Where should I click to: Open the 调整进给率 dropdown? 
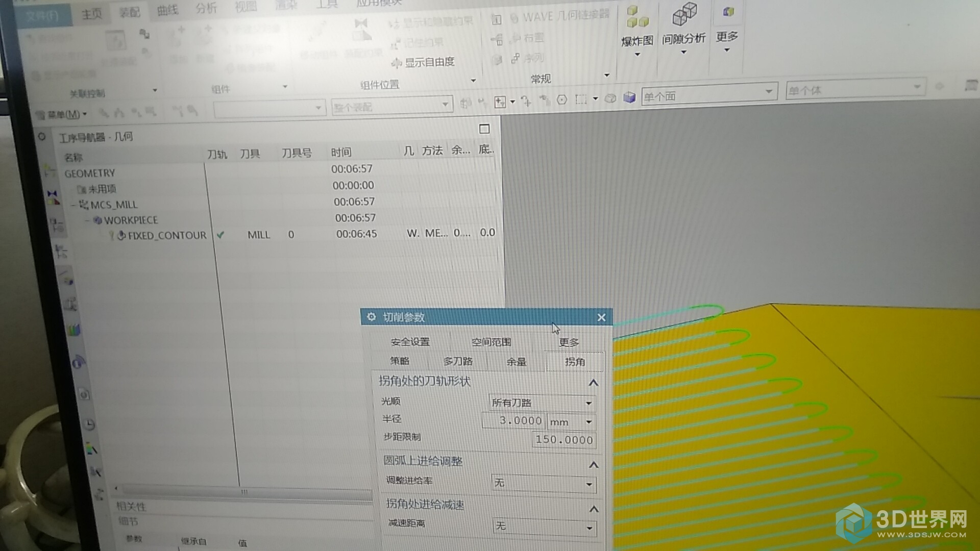pos(543,483)
